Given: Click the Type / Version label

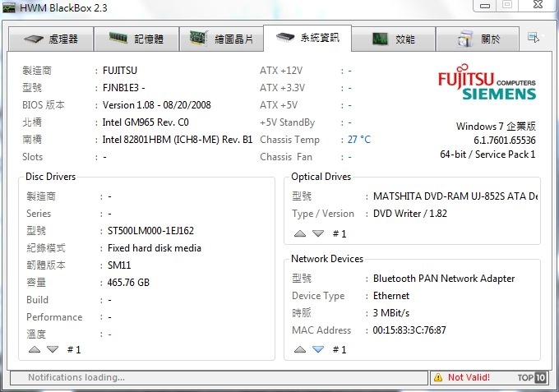Looking at the screenshot, I should pos(323,214).
